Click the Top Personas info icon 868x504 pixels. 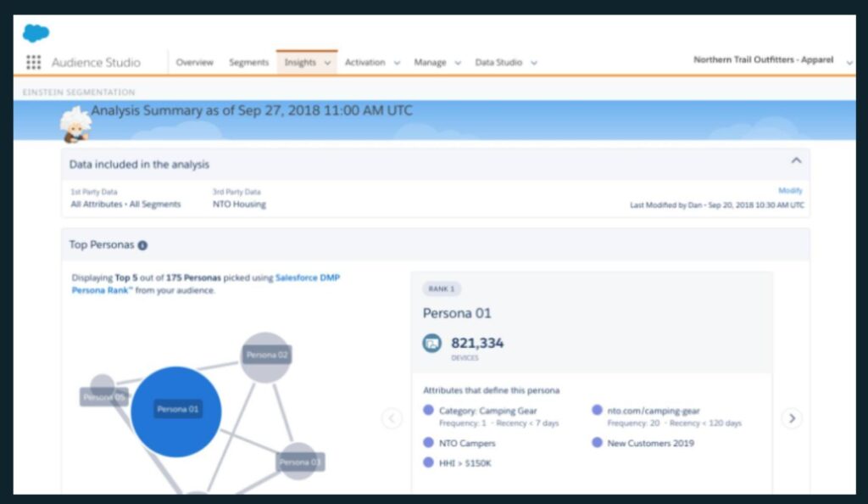tap(142, 245)
